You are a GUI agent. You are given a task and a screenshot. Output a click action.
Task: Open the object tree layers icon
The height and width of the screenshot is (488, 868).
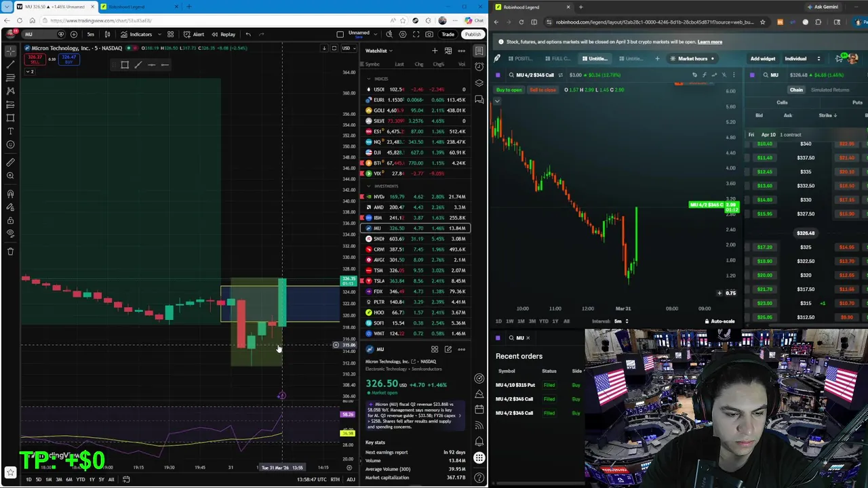pyautogui.click(x=479, y=83)
